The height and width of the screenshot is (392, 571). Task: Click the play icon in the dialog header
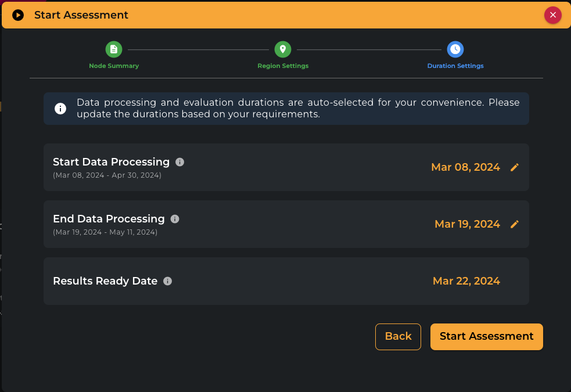pos(18,15)
